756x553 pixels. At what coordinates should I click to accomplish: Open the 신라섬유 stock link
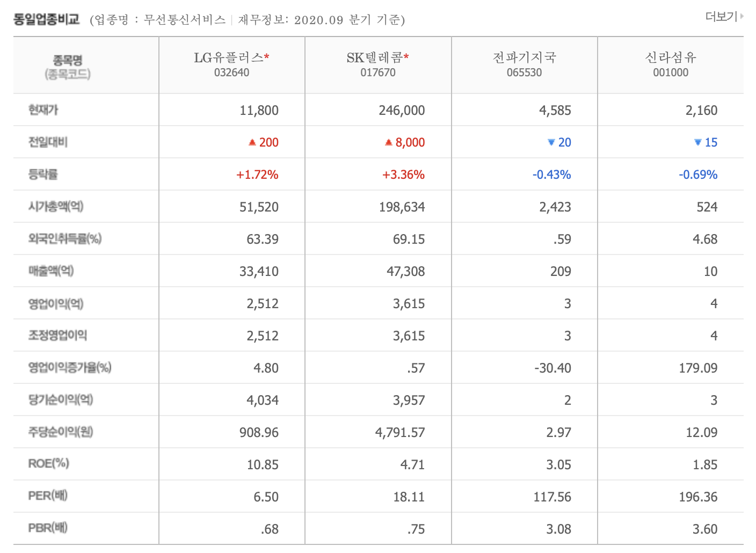click(671, 57)
